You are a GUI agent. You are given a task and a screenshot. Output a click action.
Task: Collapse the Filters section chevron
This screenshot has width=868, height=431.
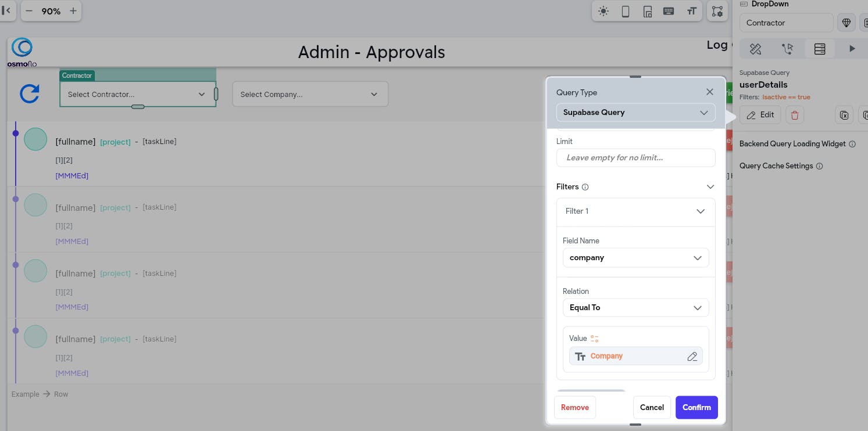coord(710,186)
